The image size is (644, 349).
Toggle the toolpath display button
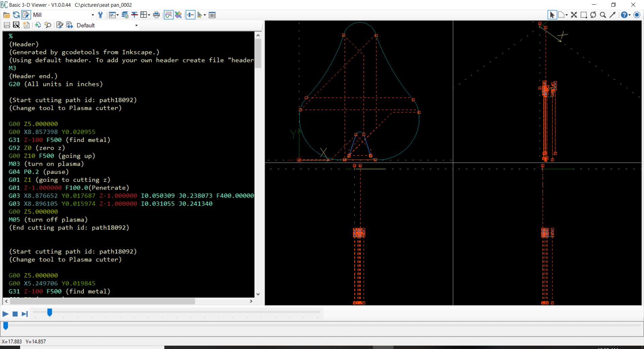168,15
